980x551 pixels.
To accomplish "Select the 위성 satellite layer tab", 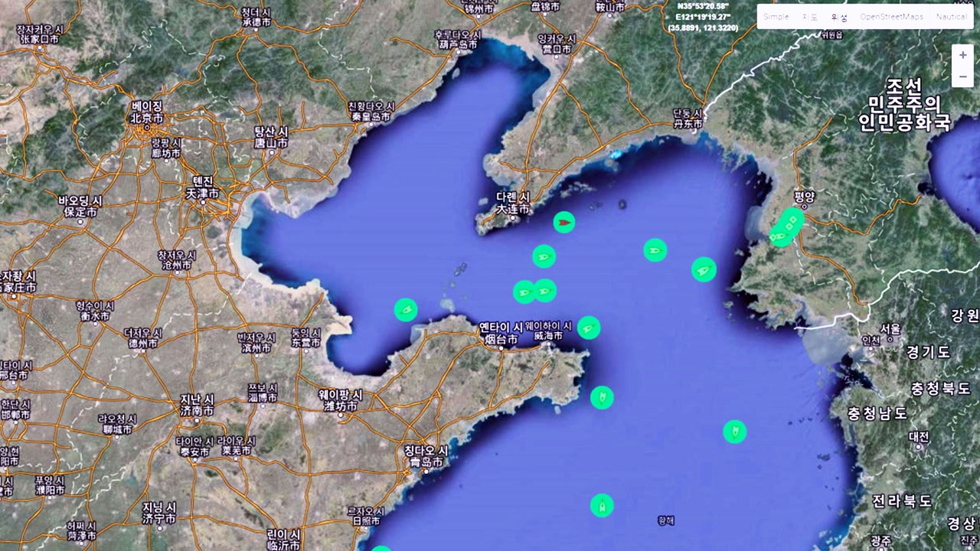I will click(838, 17).
